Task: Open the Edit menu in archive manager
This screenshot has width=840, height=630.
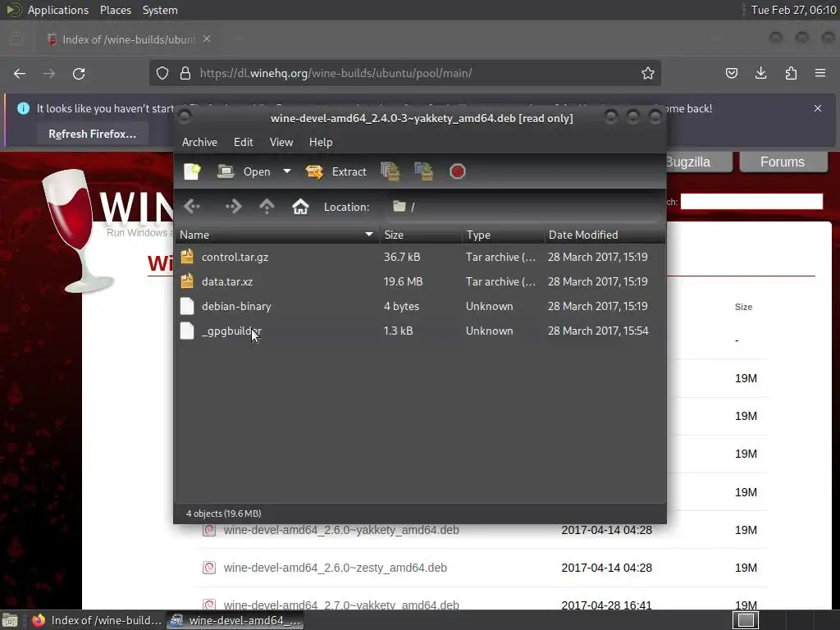Action: point(243,142)
